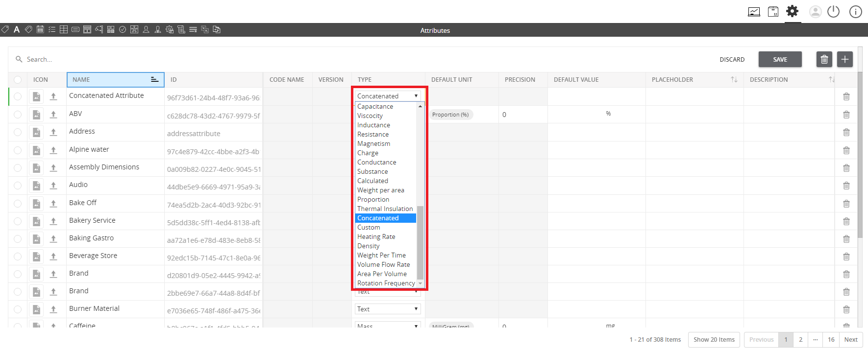Select the Beverage Store row checkbox

tap(18, 257)
